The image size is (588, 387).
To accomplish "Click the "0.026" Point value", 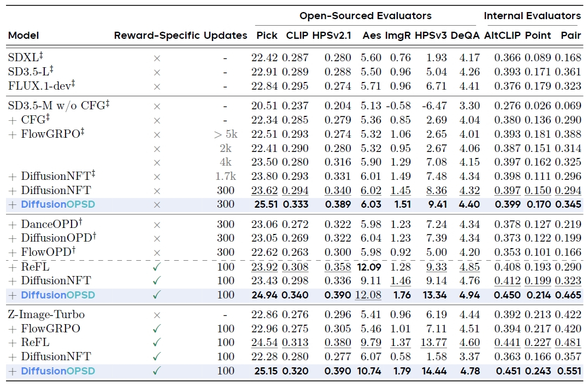I will 538,105.
